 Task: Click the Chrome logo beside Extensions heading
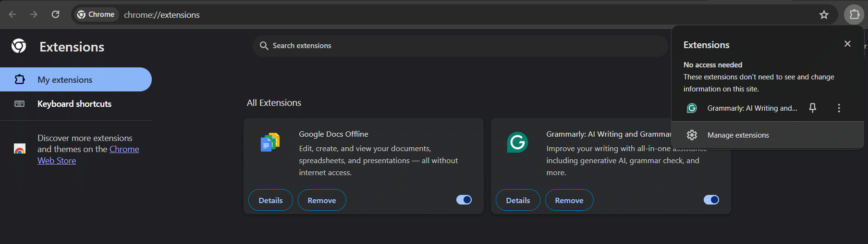click(19, 46)
